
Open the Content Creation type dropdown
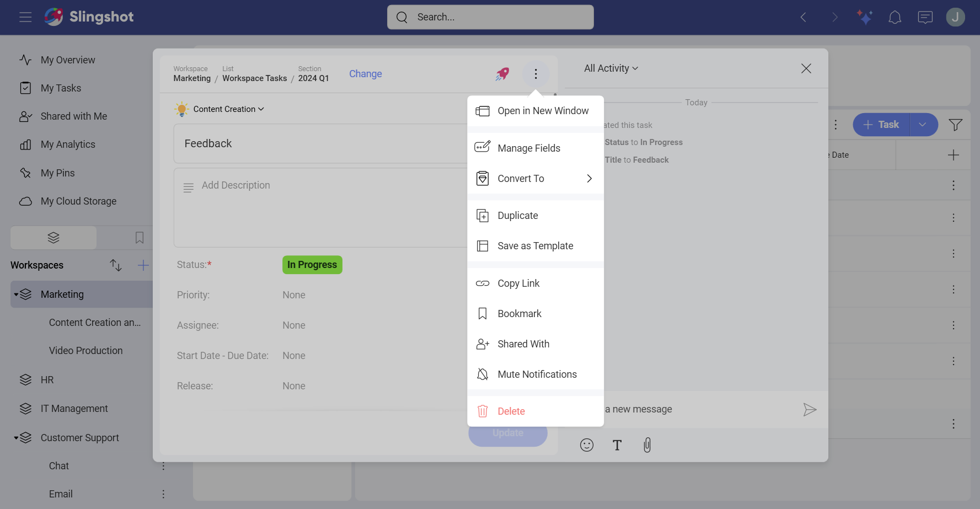[228, 109]
